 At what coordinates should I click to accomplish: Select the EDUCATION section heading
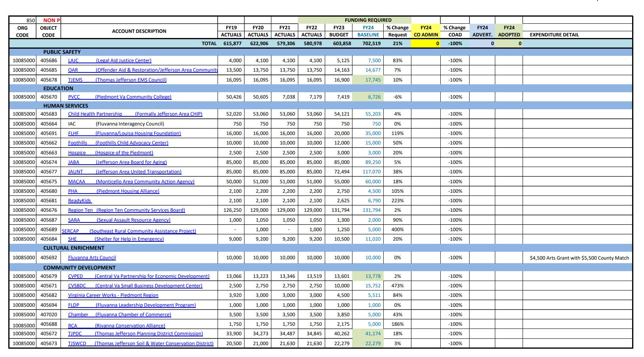tap(58, 89)
